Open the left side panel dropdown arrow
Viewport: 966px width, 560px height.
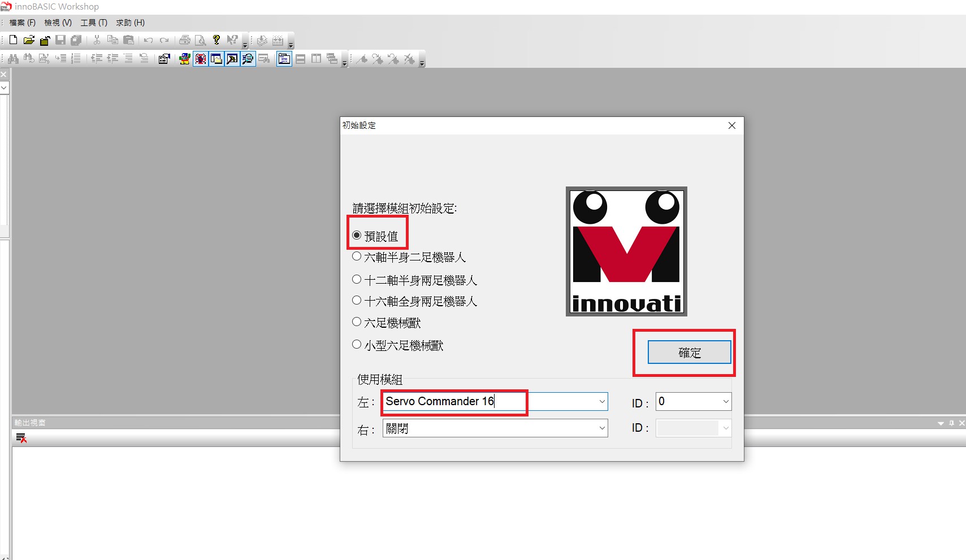point(4,88)
